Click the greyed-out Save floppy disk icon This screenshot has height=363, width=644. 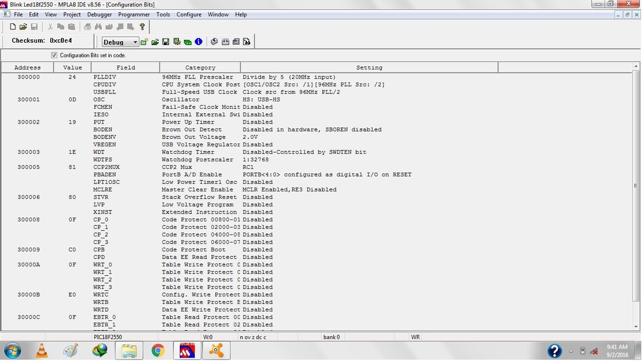[34, 27]
